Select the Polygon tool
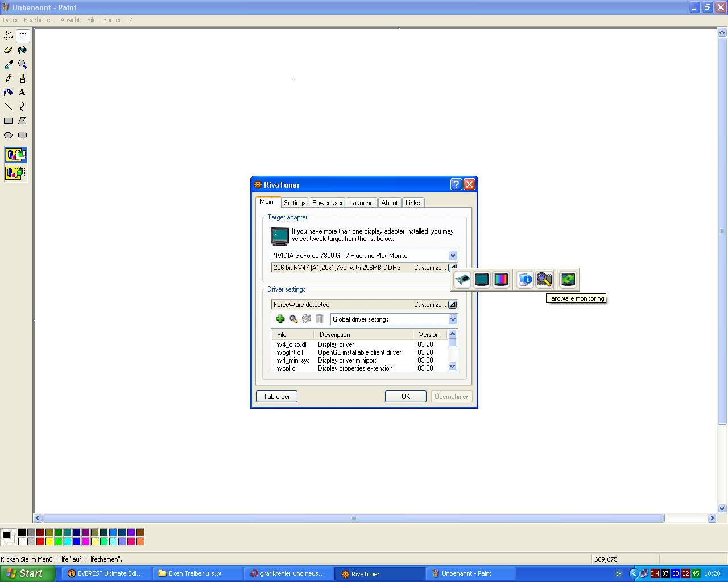 click(23, 121)
